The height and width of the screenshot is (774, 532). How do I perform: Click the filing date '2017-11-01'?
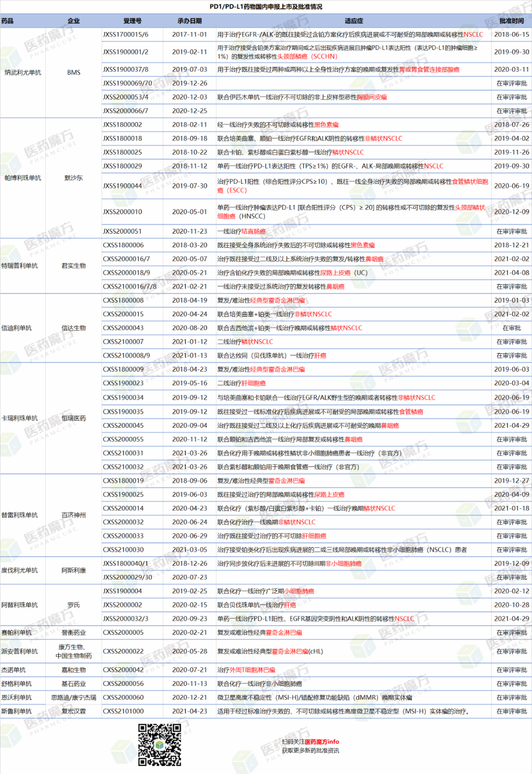pos(190,34)
